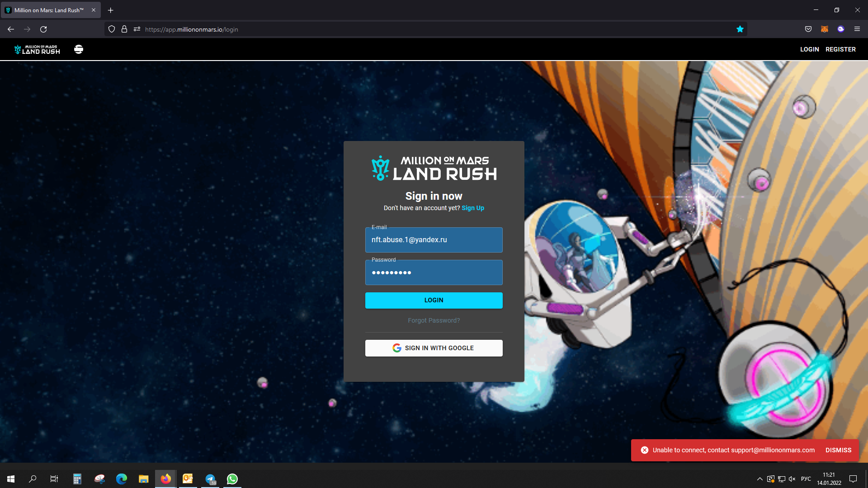The image size is (868, 488).
Task: Open the Forgot Password? link
Action: tap(434, 320)
